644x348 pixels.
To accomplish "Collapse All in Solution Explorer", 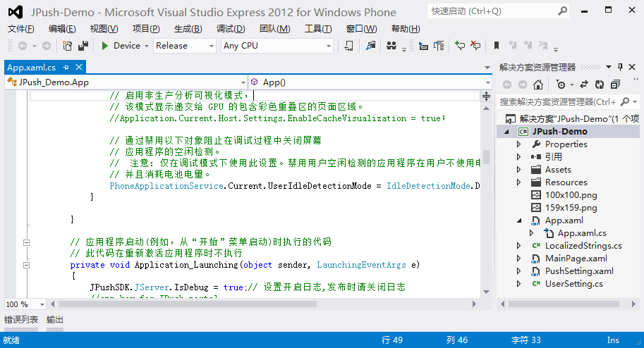I will (615, 85).
